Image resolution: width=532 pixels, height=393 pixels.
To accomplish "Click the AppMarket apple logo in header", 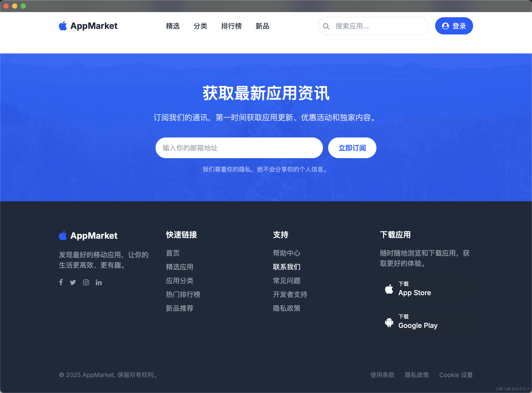I will point(63,26).
